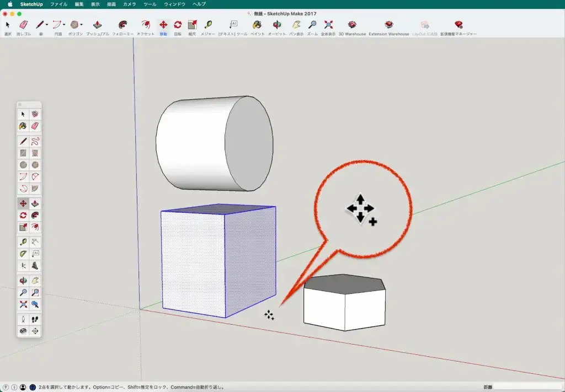This screenshot has height=392, width=565.
Task: Choose the パン表示 hand tool in top toolbar
Action: [x=296, y=25]
